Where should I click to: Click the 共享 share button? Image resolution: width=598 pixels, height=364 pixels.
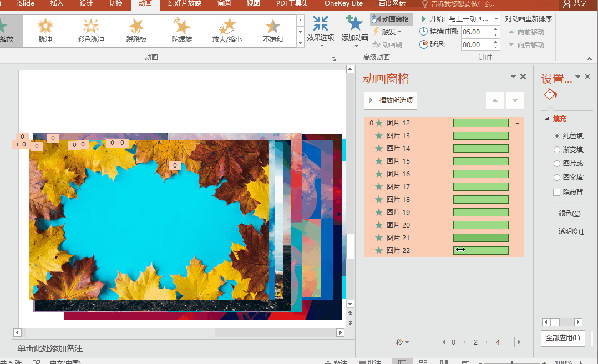(575, 3)
